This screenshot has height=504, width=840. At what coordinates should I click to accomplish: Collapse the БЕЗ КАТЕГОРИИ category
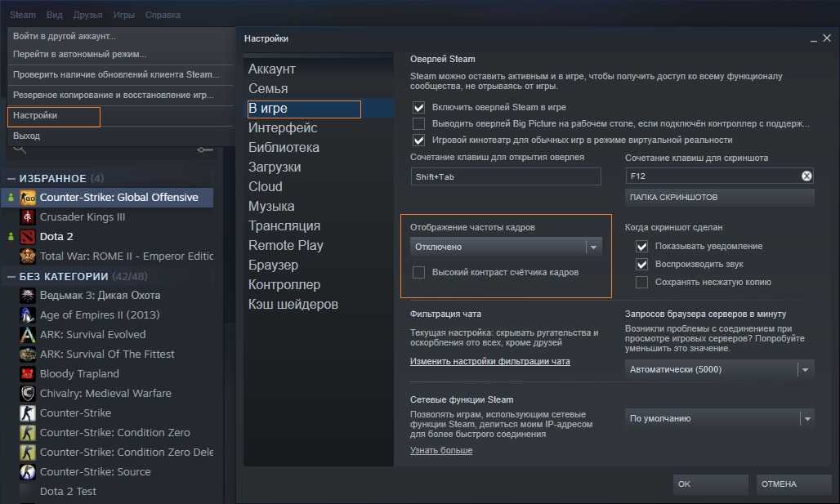coord(11,276)
